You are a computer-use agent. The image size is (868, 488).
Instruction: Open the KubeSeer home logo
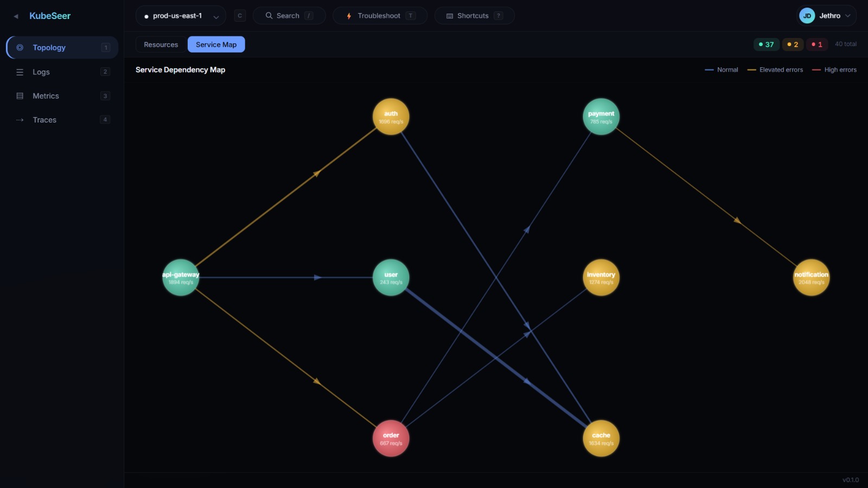click(50, 16)
